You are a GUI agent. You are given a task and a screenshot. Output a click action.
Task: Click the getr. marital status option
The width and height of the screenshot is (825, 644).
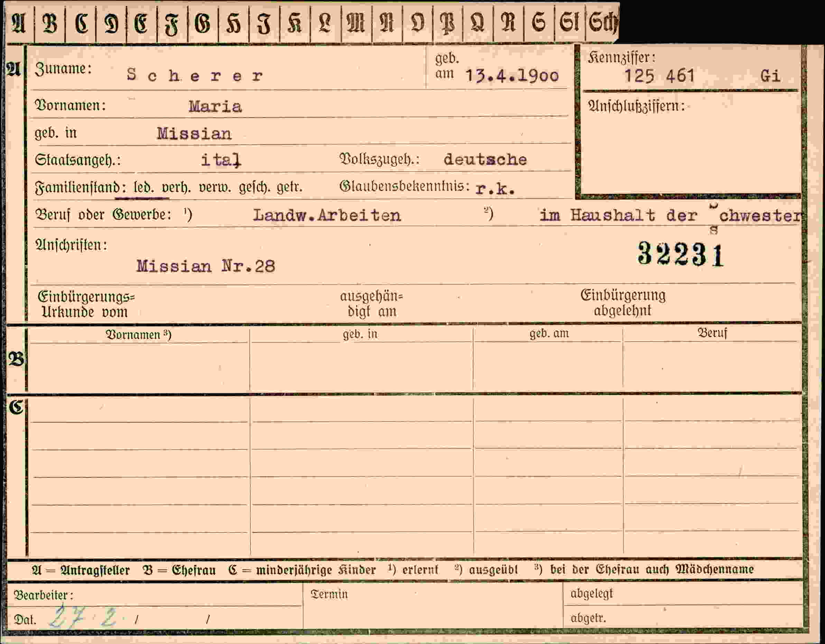(289, 187)
